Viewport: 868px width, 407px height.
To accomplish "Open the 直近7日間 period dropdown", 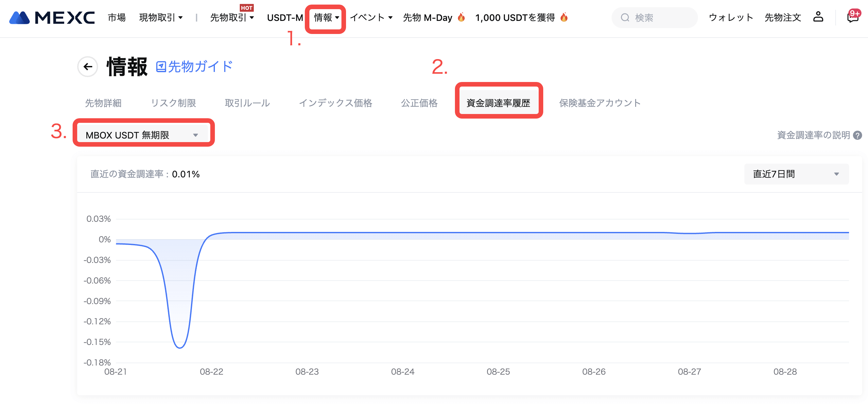I will [x=796, y=174].
